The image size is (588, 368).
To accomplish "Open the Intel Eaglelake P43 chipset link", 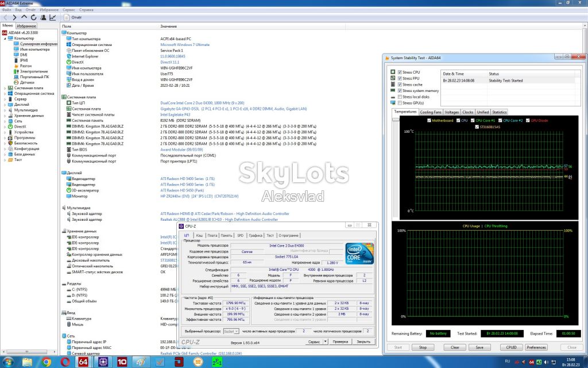I will click(x=175, y=114).
